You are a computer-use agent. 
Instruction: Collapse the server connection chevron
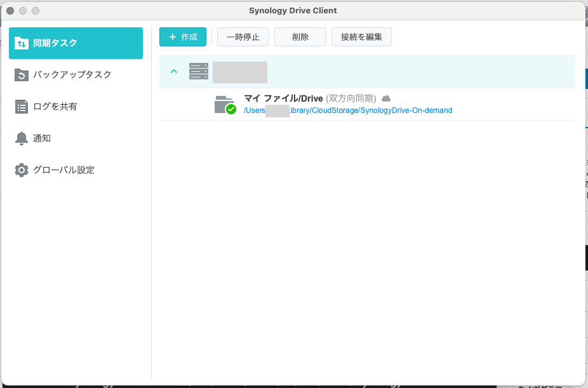coord(173,72)
